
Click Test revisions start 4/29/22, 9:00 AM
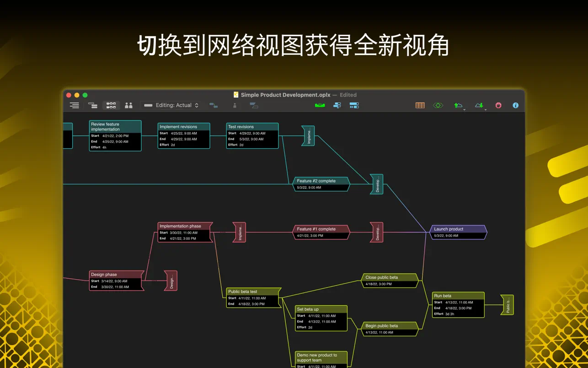252,133
